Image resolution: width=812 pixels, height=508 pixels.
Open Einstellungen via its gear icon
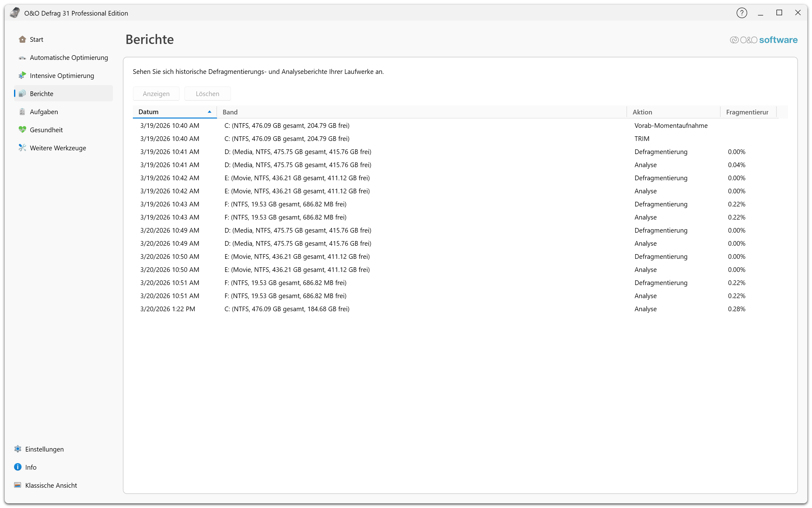pos(18,449)
